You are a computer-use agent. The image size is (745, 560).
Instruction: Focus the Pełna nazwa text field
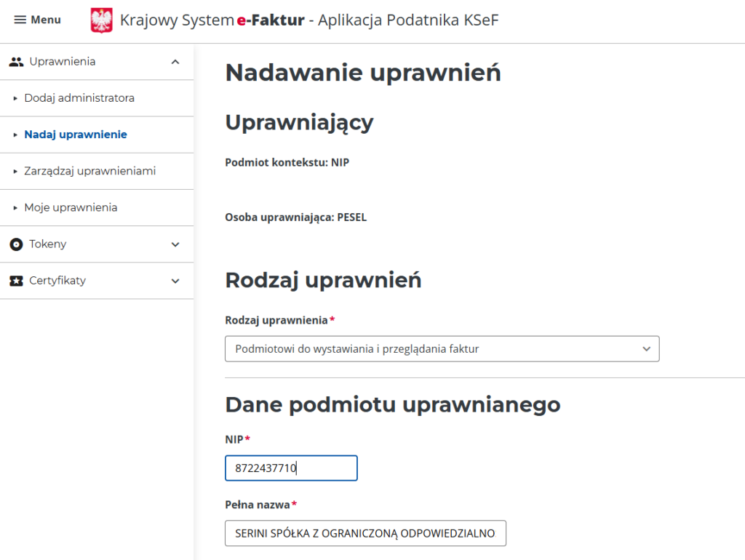(365, 533)
